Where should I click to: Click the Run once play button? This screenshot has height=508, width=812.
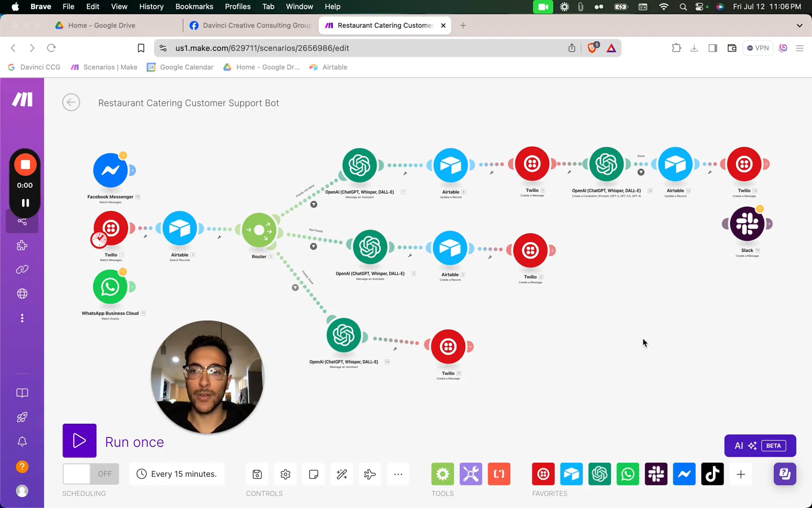point(79,441)
